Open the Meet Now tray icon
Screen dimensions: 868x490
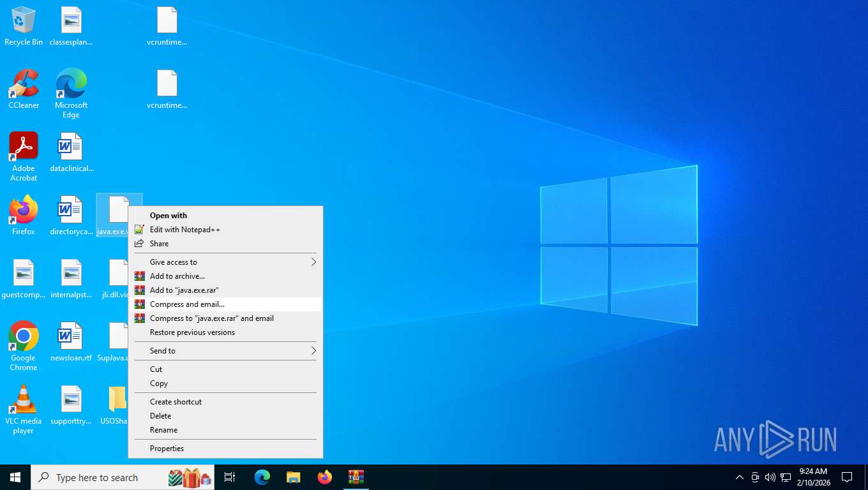[755, 477]
